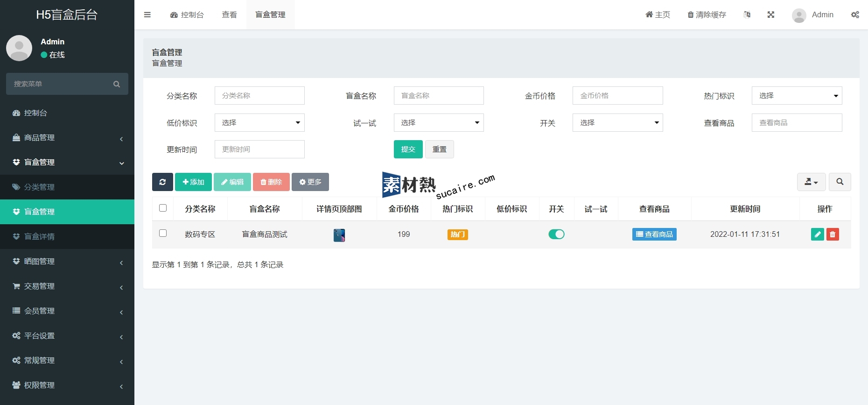
Task: Select the active 盲盒管理 submenu item
Action: [67, 212]
